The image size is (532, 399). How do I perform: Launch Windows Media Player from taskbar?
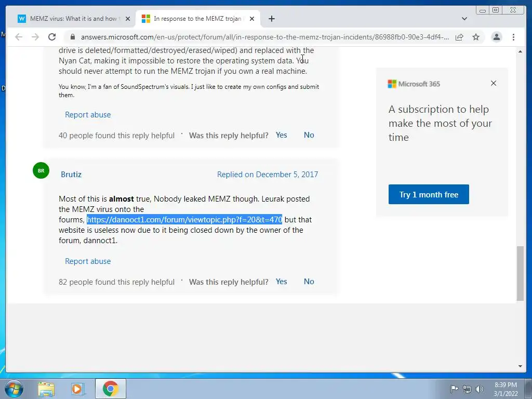pos(77,389)
